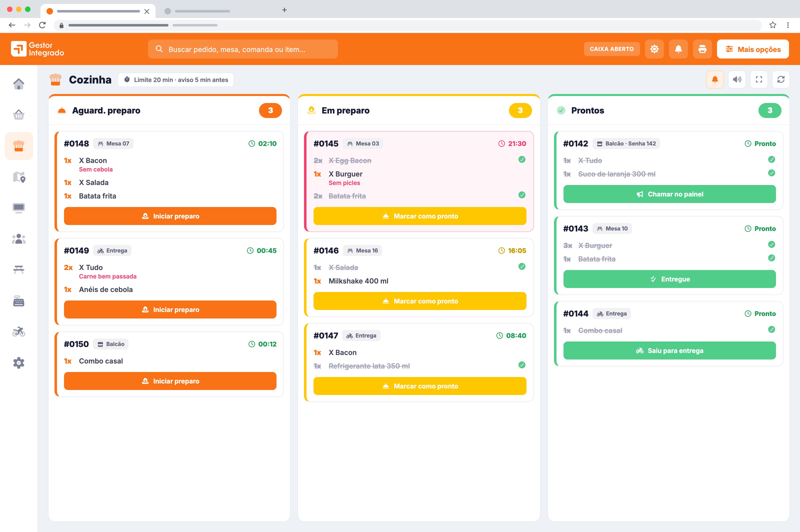
Task: Enter fullscreen mode for kitchen board
Action: tap(759, 79)
